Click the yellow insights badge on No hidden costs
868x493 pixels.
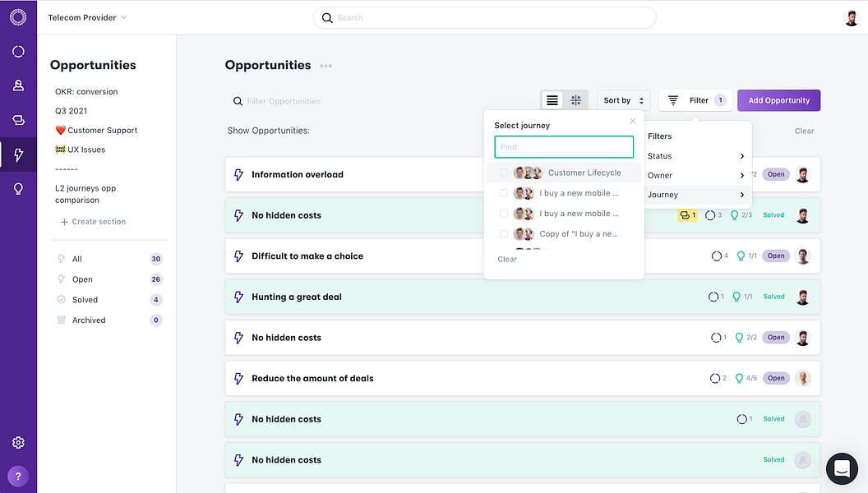(x=687, y=215)
